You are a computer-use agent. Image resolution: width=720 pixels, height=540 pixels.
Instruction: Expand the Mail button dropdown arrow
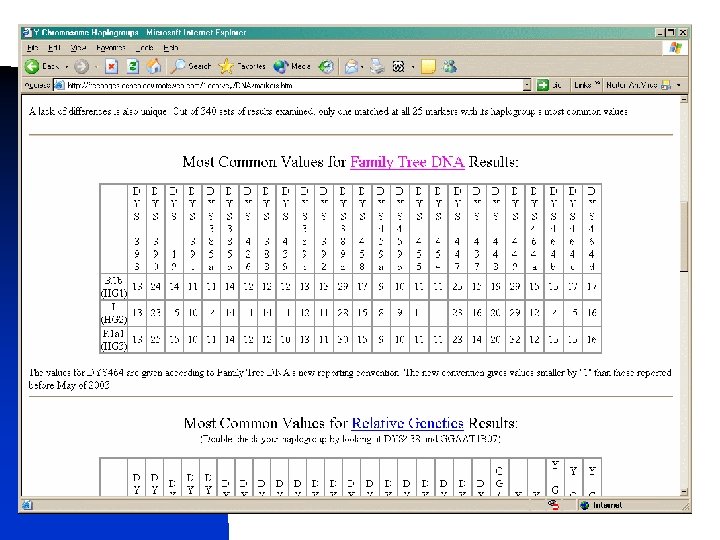(362, 67)
